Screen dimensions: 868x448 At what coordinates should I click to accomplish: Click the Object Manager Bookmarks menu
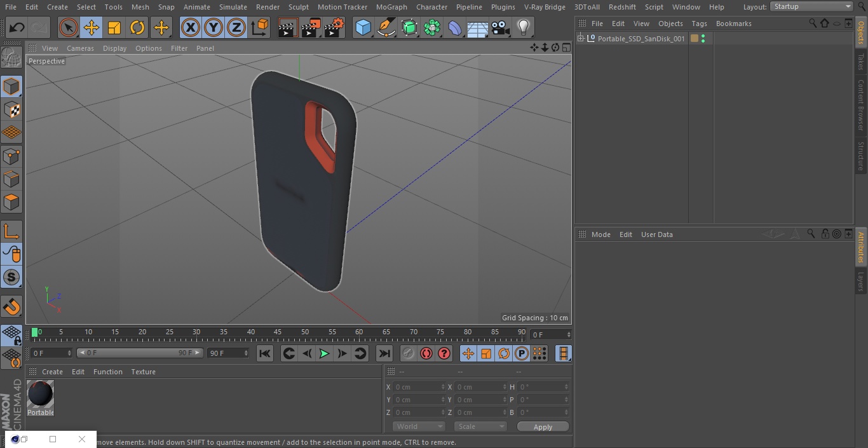pyautogui.click(x=733, y=24)
